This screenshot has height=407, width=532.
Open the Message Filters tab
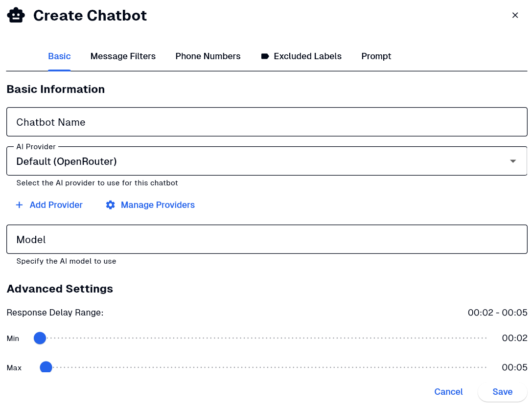[x=123, y=56]
